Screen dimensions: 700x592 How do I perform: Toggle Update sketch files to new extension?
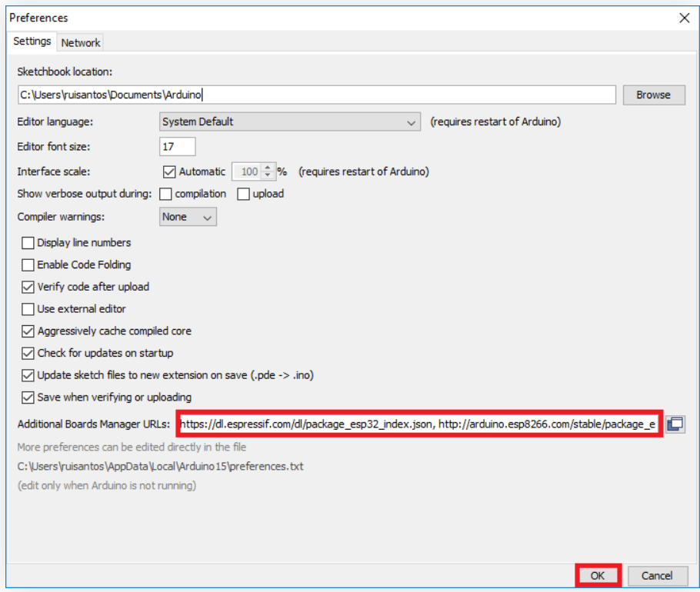coord(28,375)
